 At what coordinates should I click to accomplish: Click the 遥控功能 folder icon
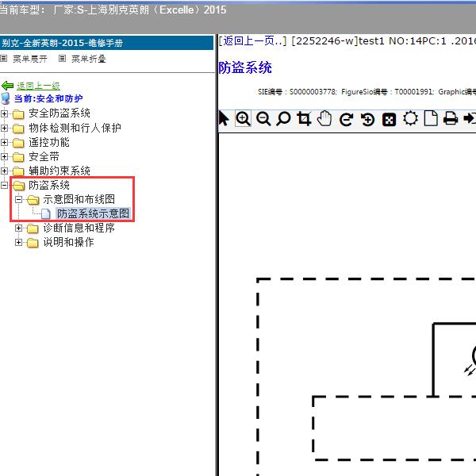pos(18,143)
